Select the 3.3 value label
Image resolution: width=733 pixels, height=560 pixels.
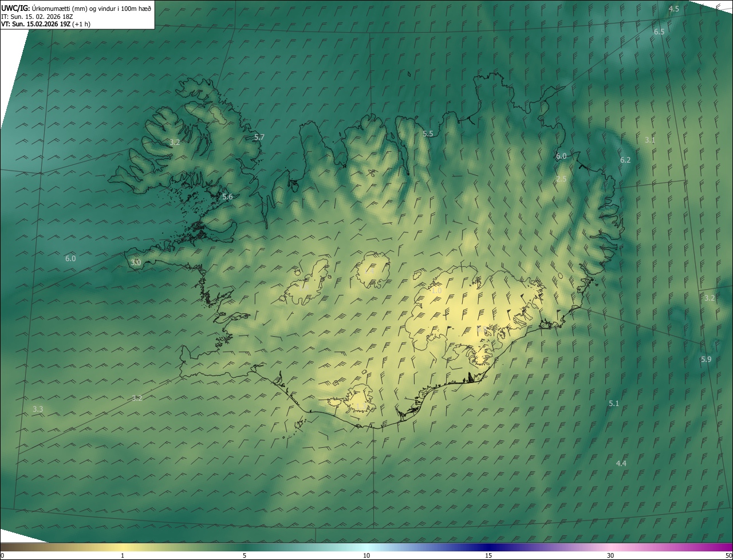point(38,409)
